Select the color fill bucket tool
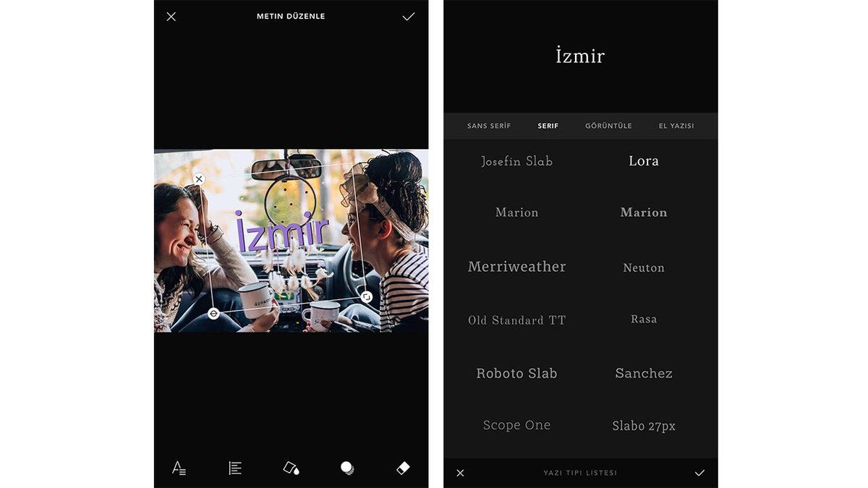 291,468
